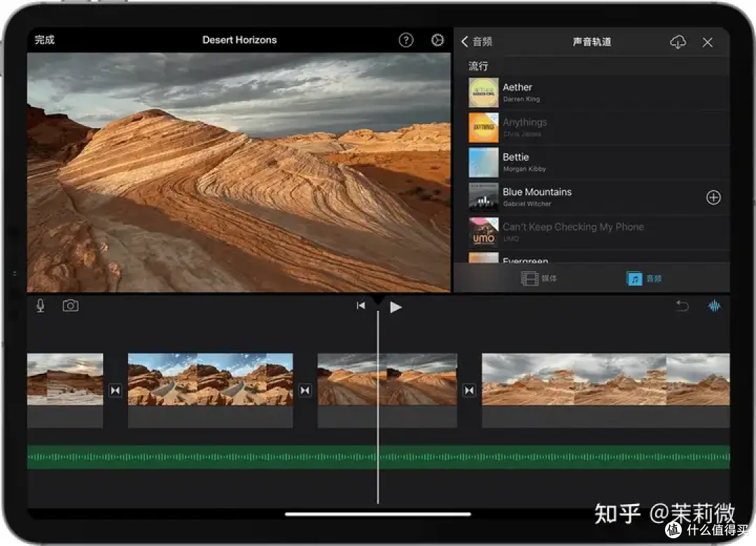The width and height of the screenshot is (756, 546).
Task: Play the Desert Horizons project
Action: coord(395,307)
